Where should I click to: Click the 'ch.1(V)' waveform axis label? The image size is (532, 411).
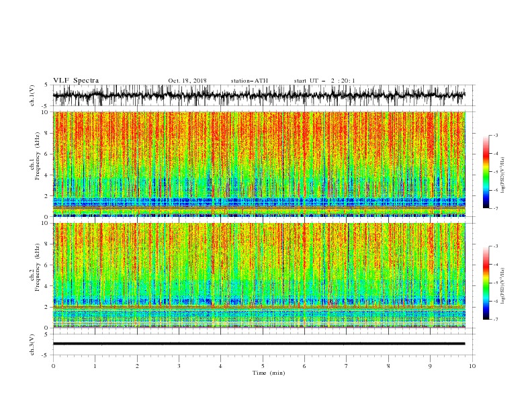coord(33,95)
